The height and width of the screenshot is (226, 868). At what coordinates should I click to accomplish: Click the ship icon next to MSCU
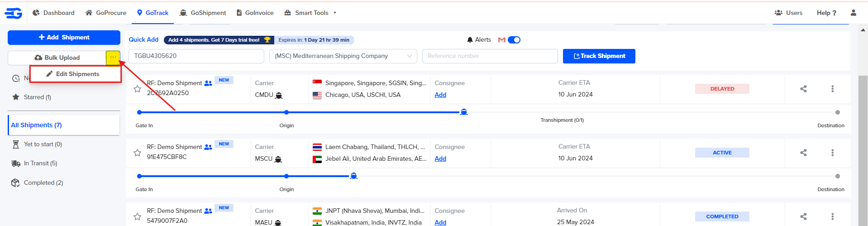pyautogui.click(x=278, y=159)
